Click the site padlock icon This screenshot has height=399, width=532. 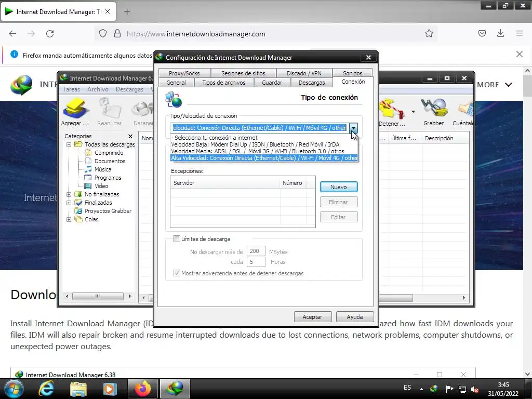117,34
